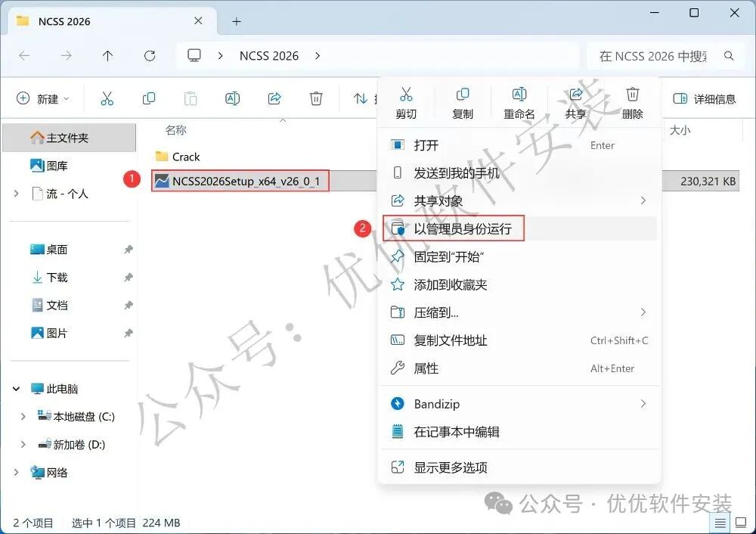Viewport: 756px width, 534px height.
Task: Close the NCSS 2026 tab
Action: (x=198, y=20)
